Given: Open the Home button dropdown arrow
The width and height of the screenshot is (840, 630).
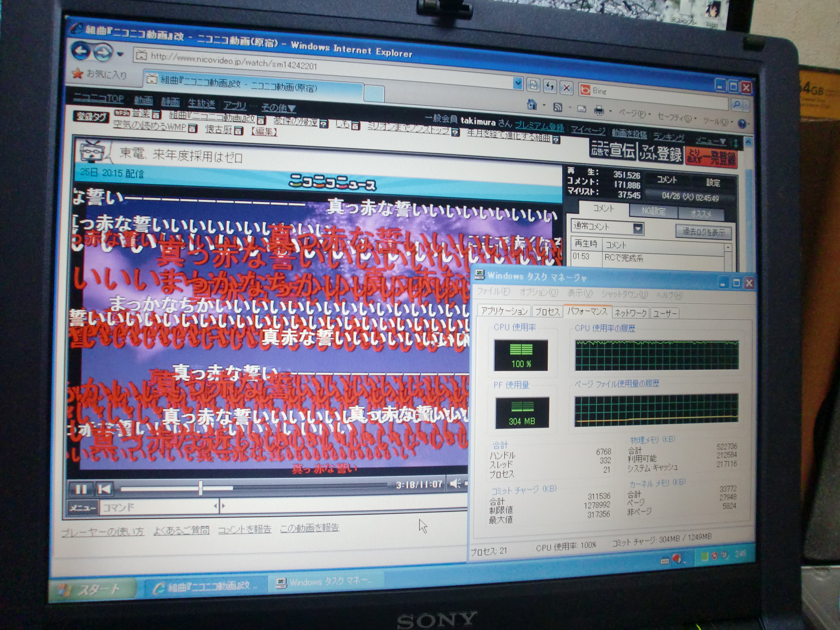Looking at the screenshot, I should pyautogui.click(x=544, y=105).
